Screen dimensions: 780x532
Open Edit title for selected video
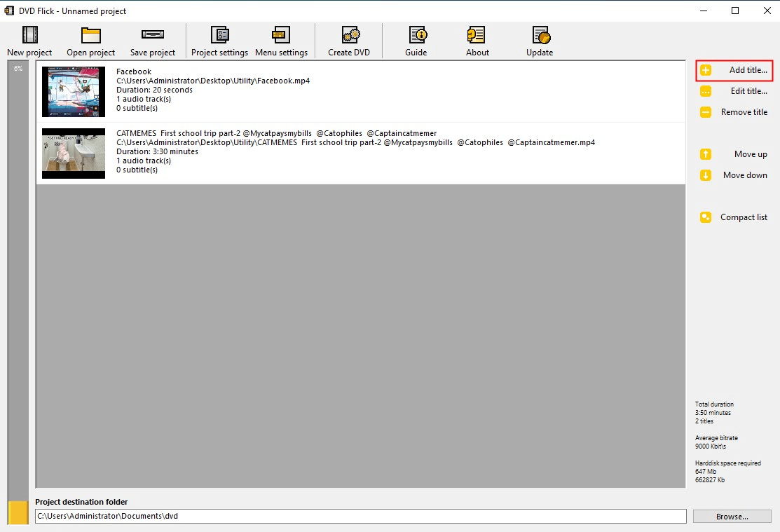734,91
